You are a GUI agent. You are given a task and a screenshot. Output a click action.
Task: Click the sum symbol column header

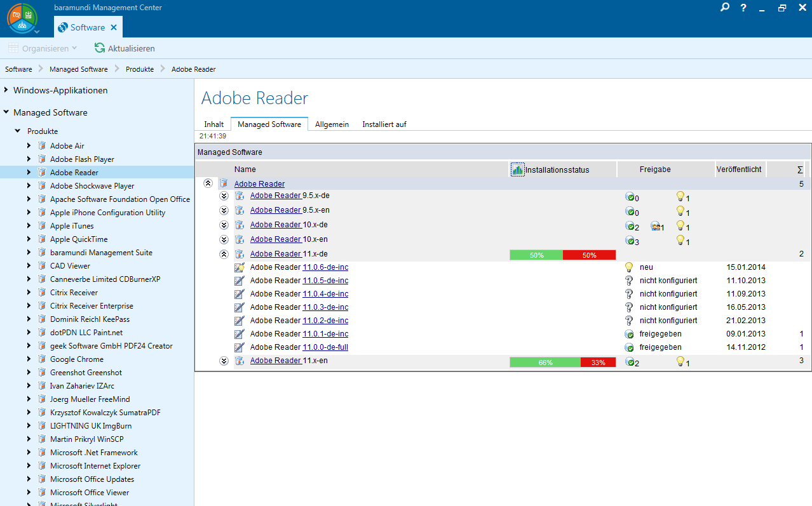(800, 170)
